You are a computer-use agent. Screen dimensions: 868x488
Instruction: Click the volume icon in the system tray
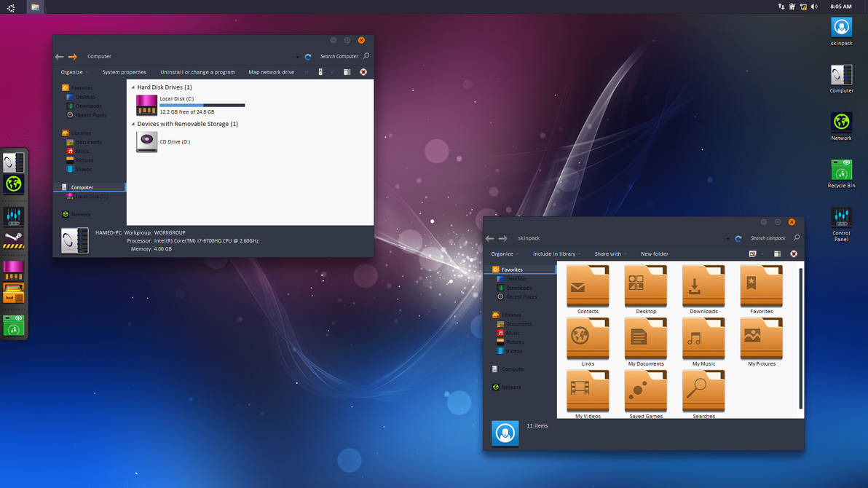pyautogui.click(x=814, y=6)
